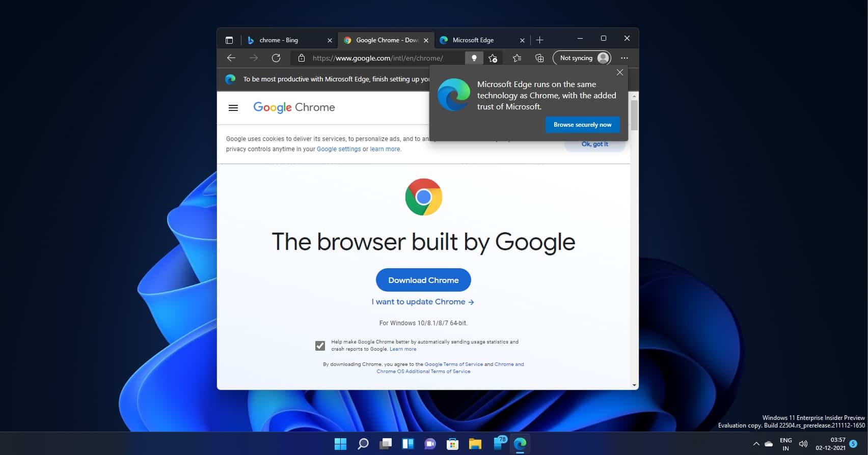Image resolution: width=868 pixels, height=455 pixels.
Task: Click the OneDrive cloud tray icon
Action: (769, 444)
